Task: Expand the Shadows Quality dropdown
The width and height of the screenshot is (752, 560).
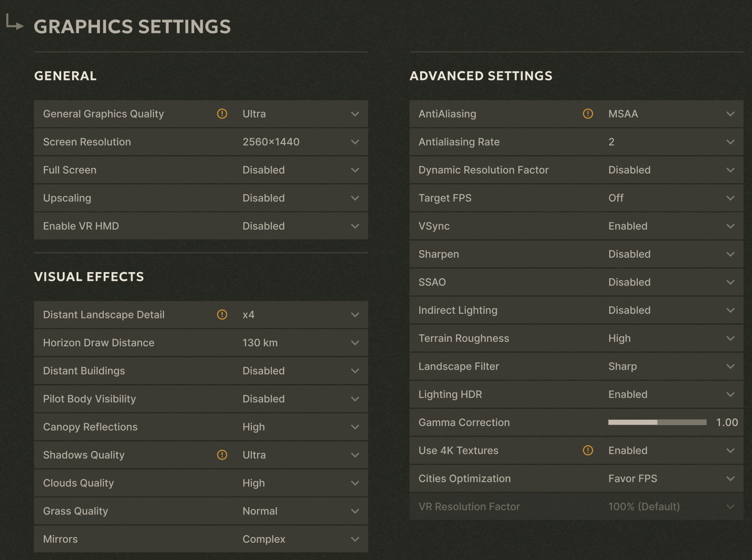Action: pyautogui.click(x=301, y=455)
